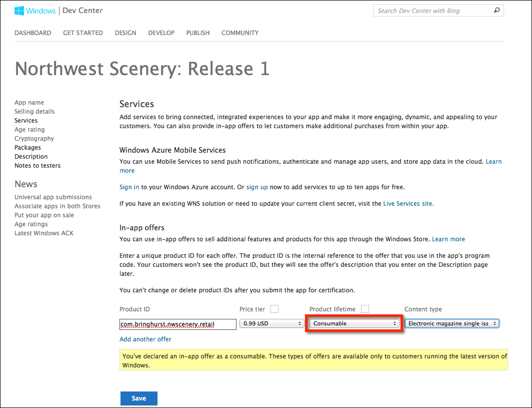
Task: Click the Windows logo icon
Action: (19, 11)
